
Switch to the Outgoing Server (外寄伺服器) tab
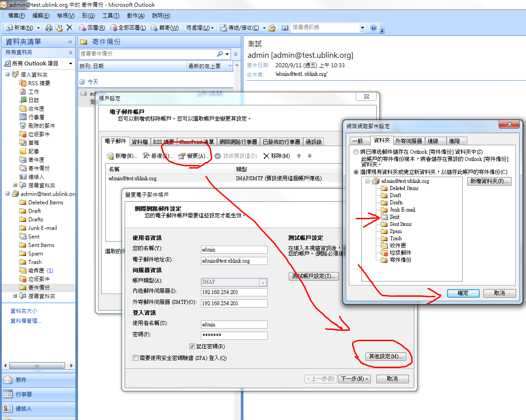coord(409,141)
